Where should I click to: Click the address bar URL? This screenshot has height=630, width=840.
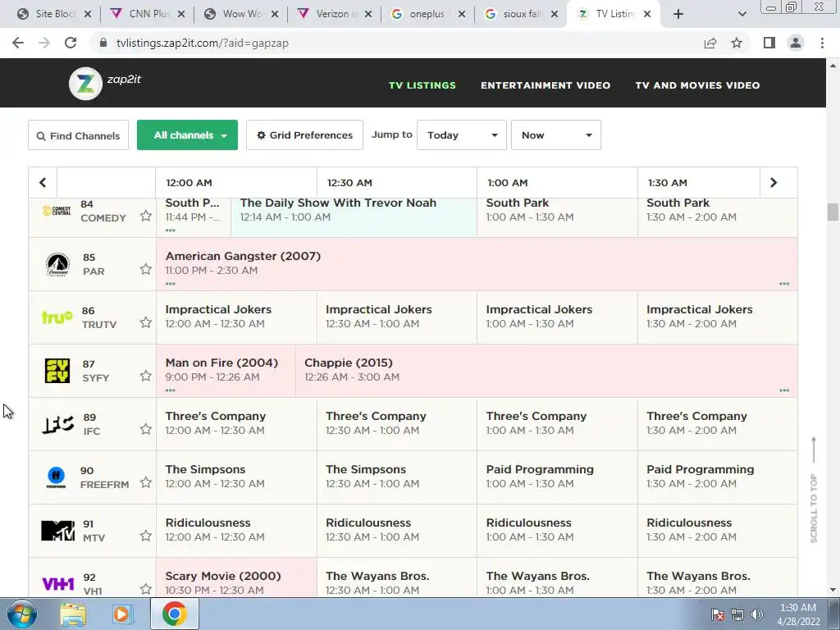coord(203,43)
